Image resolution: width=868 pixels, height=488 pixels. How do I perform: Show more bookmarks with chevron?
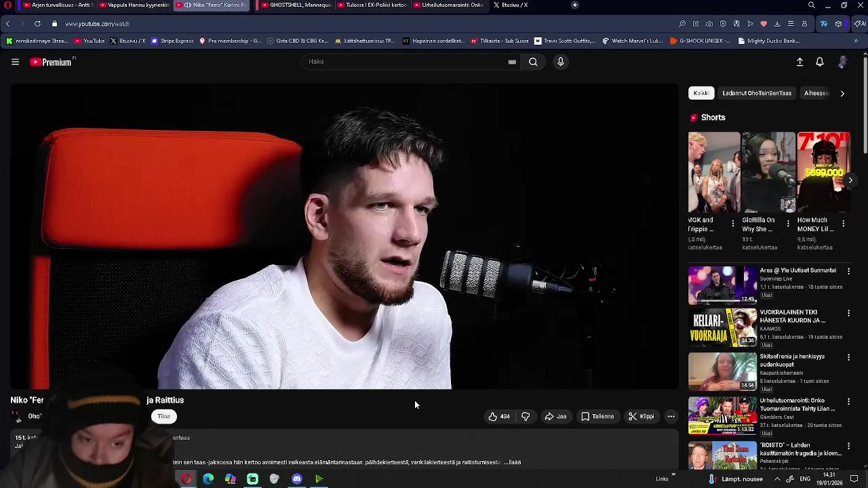(856, 41)
